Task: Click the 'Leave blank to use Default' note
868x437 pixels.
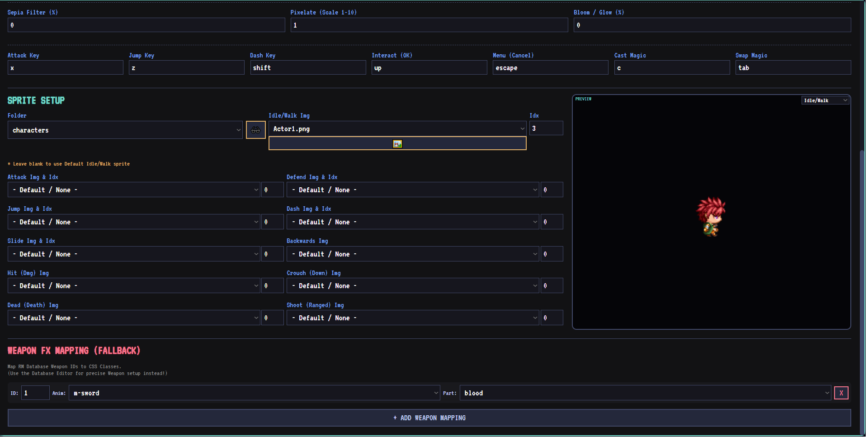Action: (69, 164)
